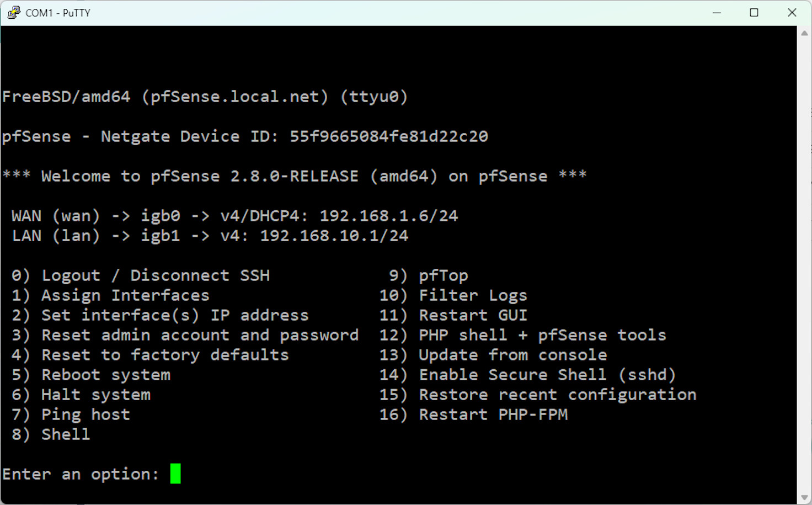Screen dimensions: 812x505
Task: Click the Enter an option input cursor
Action: click(177, 474)
